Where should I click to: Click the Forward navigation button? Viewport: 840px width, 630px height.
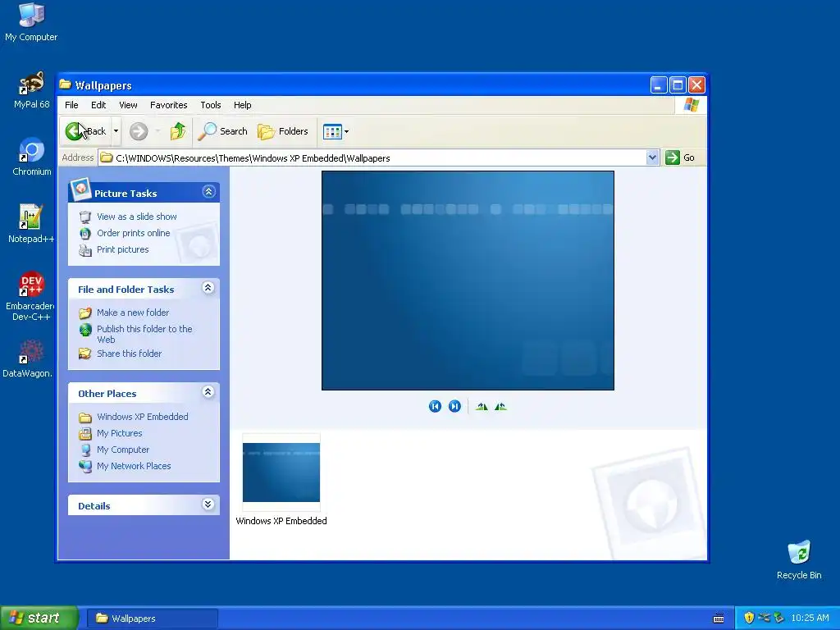tap(139, 131)
